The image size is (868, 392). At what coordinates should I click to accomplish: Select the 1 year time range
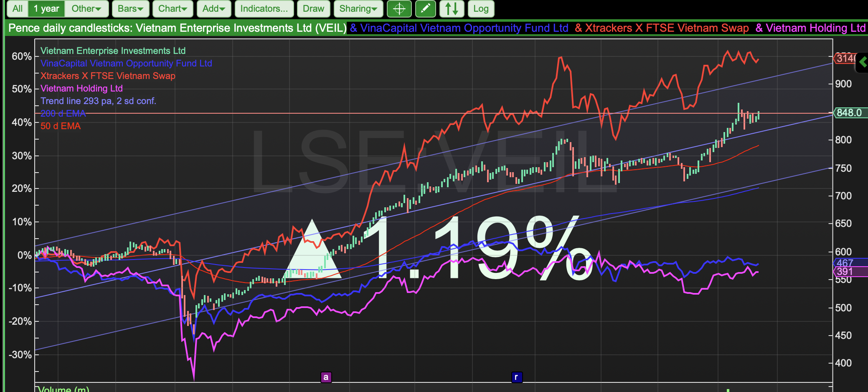click(x=46, y=9)
